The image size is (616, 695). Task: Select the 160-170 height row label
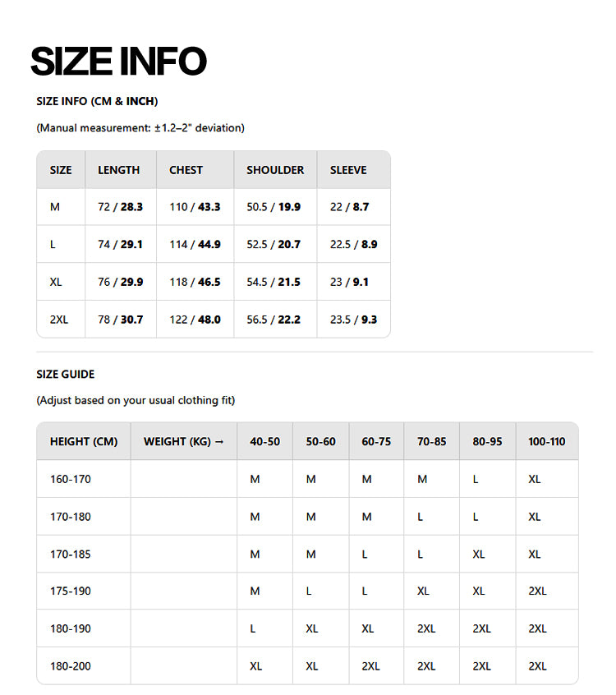pos(71,479)
